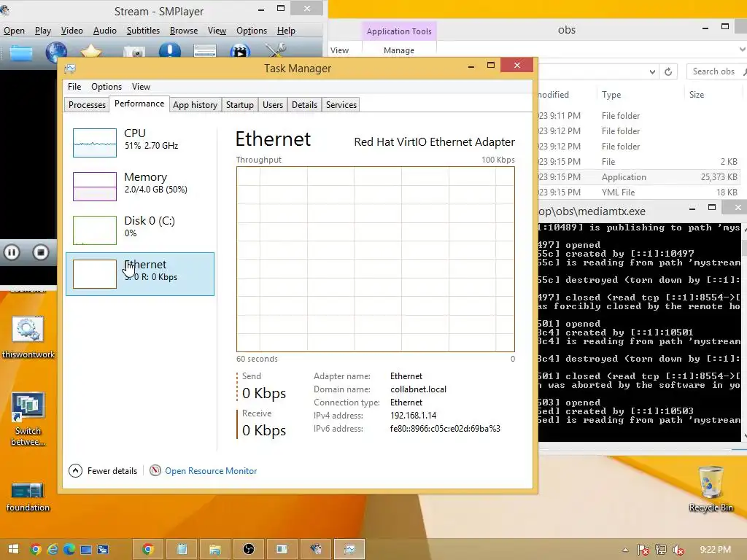This screenshot has height=560, width=747.
Task: Open SMPlayer Subtitles menu
Action: pyautogui.click(x=143, y=31)
